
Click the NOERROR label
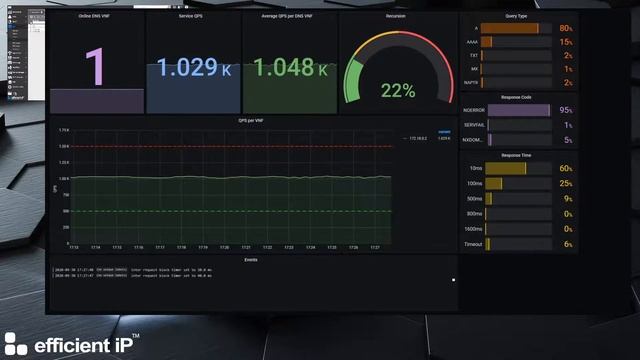click(x=474, y=110)
